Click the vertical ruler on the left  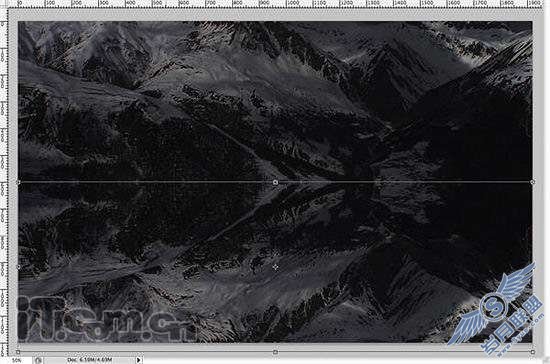(x=4, y=182)
